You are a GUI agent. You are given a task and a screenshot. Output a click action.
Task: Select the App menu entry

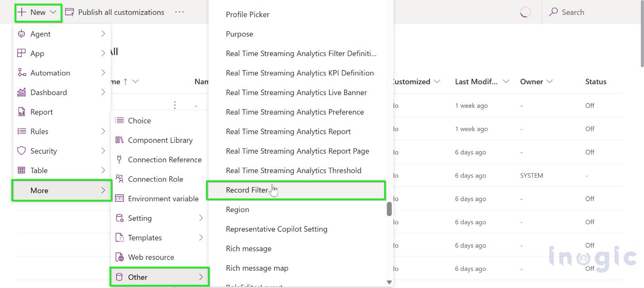[62, 53]
